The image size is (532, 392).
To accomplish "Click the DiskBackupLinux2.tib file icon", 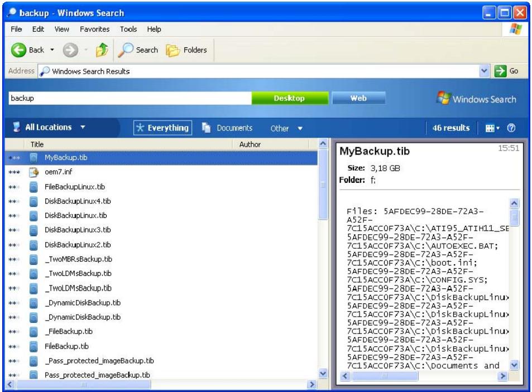I will pos(33,245).
